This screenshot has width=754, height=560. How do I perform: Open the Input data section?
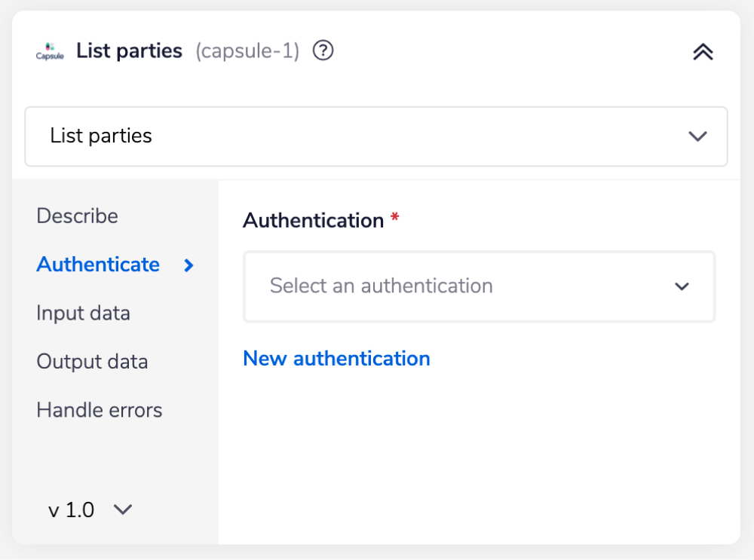click(83, 313)
